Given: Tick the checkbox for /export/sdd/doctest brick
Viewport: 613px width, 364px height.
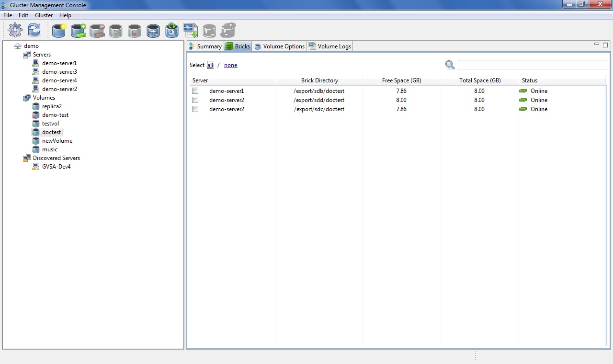Looking at the screenshot, I should (195, 100).
